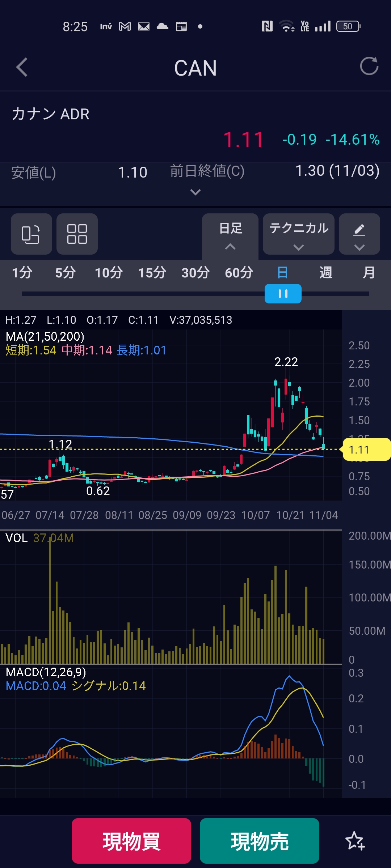
Task: Collapse the 日足 timeframe selector
Action: tap(230, 234)
